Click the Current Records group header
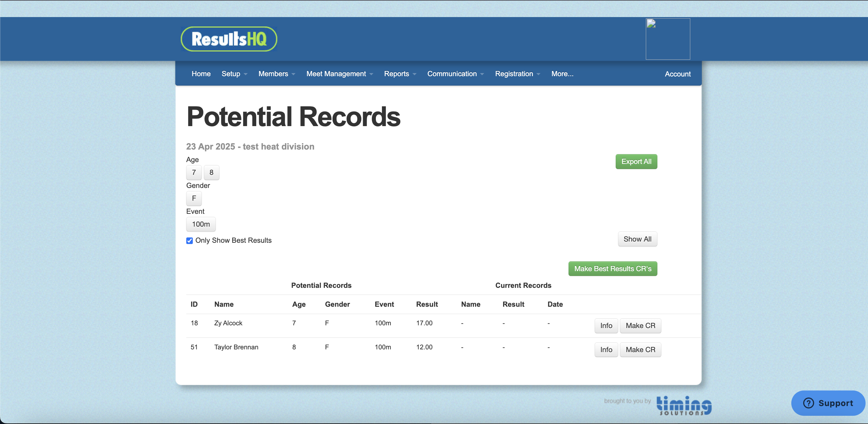Image resolution: width=868 pixels, height=424 pixels. click(523, 285)
